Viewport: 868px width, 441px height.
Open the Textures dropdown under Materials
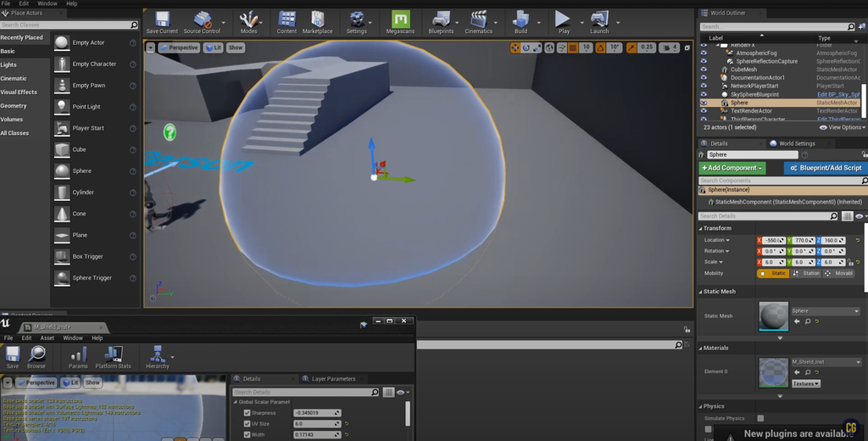(x=805, y=383)
